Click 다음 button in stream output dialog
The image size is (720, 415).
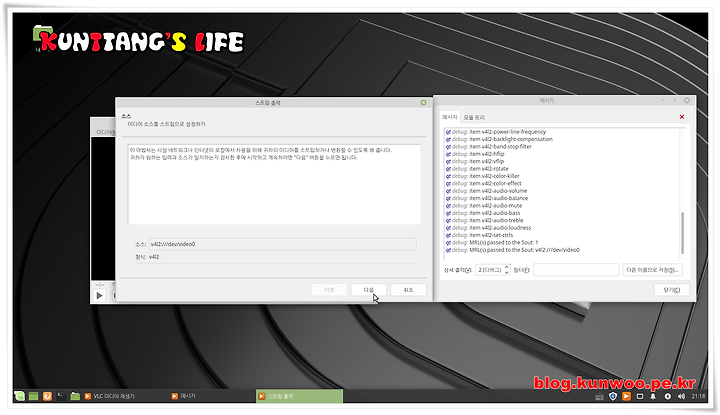coord(368,290)
